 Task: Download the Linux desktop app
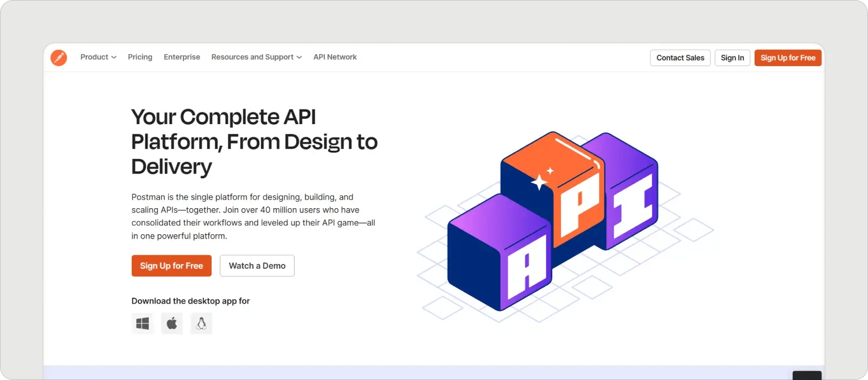201,324
